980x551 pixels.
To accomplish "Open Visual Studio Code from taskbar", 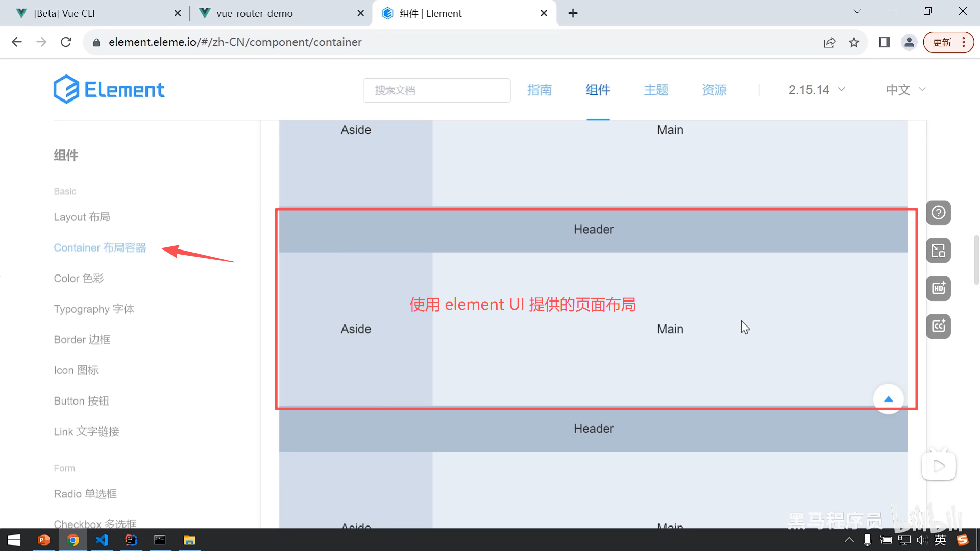I will pos(102,540).
